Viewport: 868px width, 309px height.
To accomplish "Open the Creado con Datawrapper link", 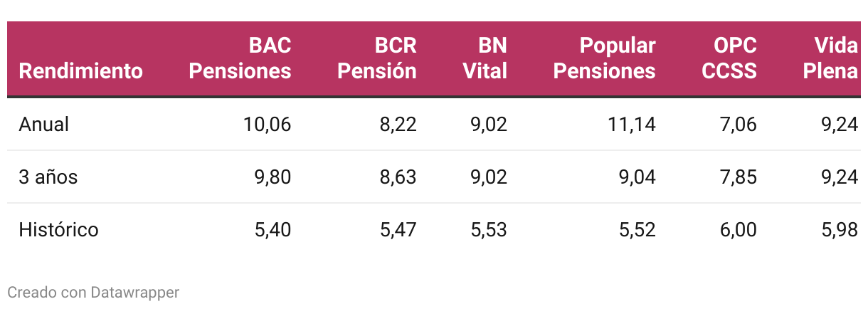I will point(93,292).
